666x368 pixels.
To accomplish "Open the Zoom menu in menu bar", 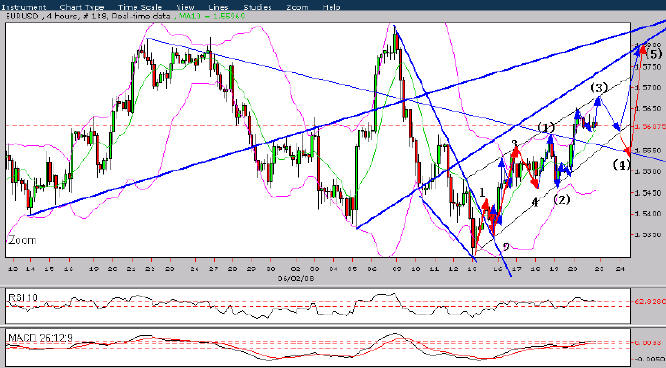I will tap(297, 7).
